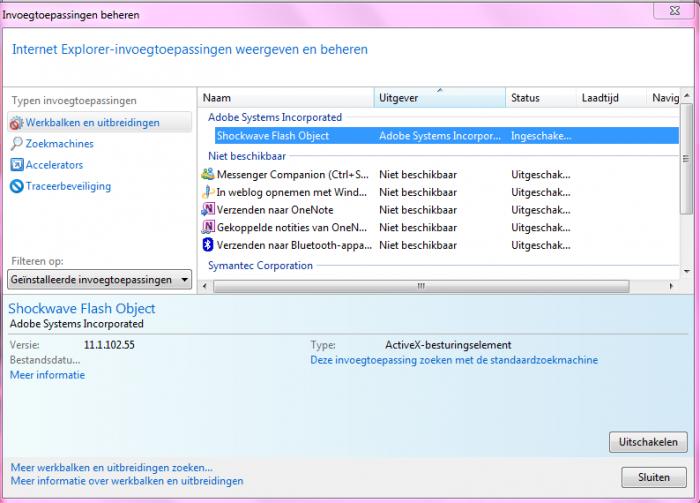Click the version number 11.1.102.55
This screenshot has width=700, height=503.
109,345
